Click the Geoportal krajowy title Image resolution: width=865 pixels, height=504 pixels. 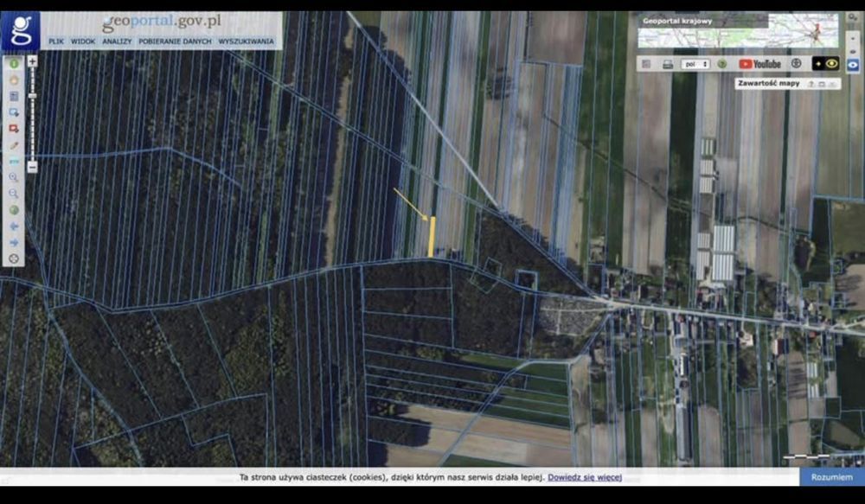(x=677, y=22)
